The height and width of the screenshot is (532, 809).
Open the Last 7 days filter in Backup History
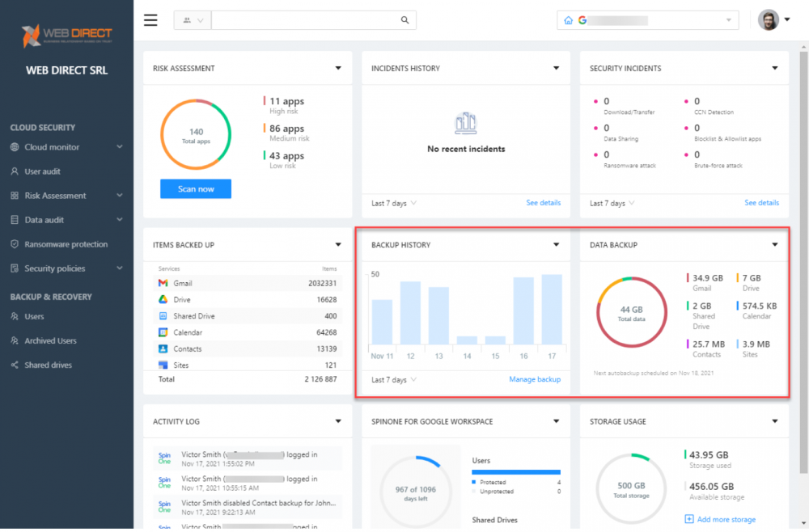394,380
